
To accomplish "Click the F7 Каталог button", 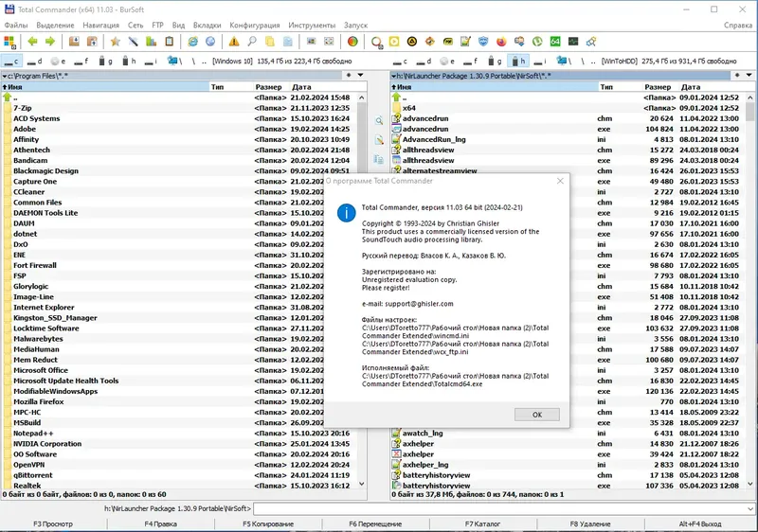I will (482, 523).
